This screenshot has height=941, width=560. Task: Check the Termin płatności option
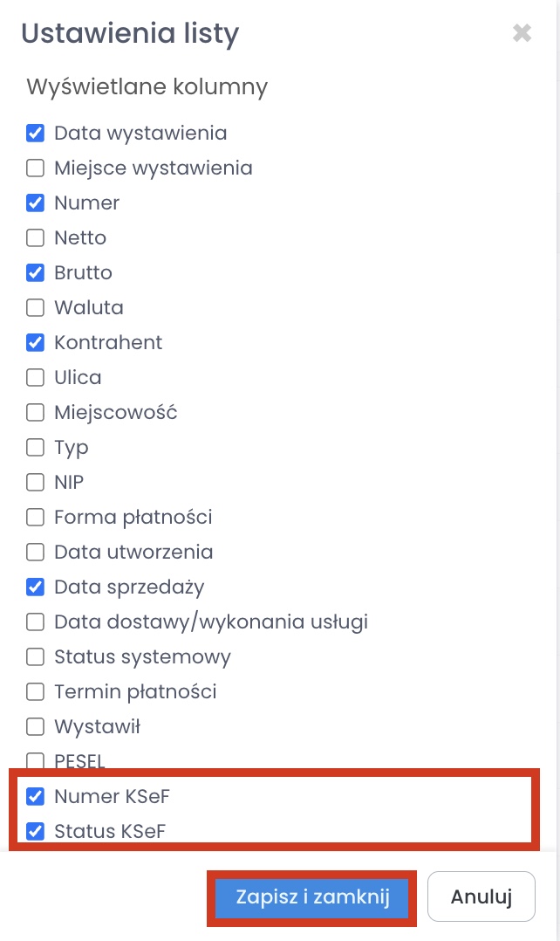point(36,692)
